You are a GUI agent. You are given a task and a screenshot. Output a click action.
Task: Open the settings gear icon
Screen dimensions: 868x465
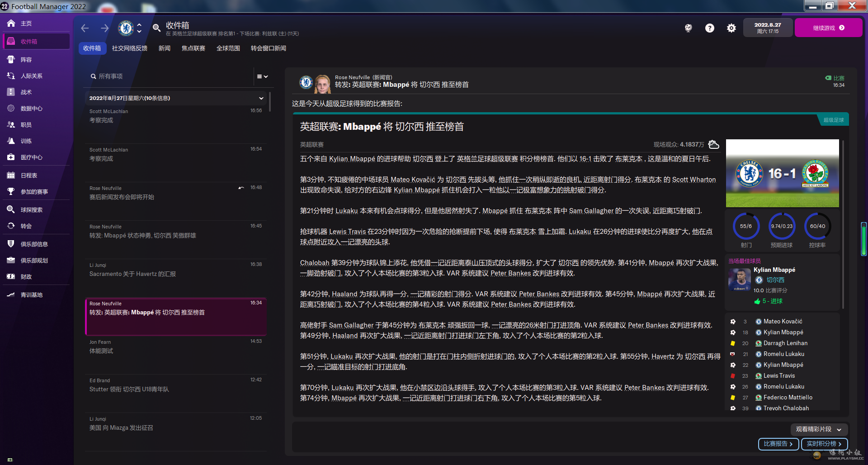[731, 28]
